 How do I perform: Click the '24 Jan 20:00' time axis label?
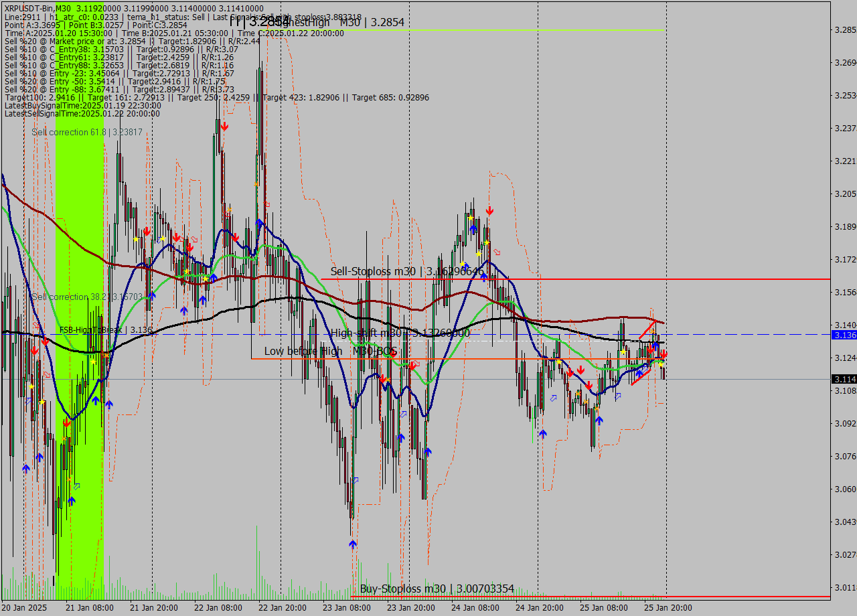coord(539,607)
